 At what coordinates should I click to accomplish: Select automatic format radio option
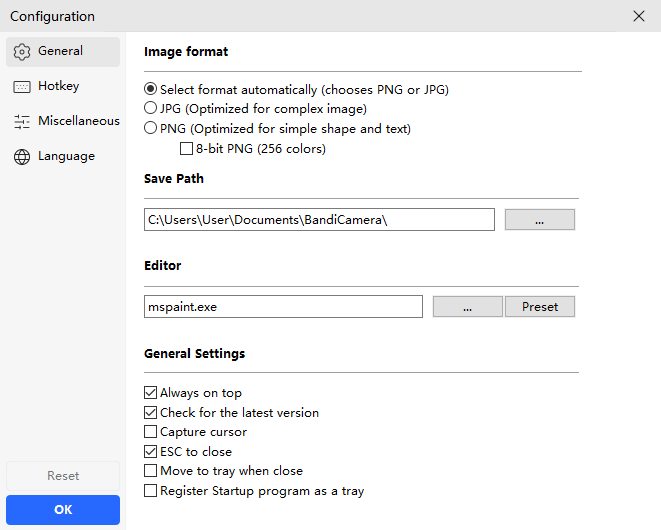point(151,89)
